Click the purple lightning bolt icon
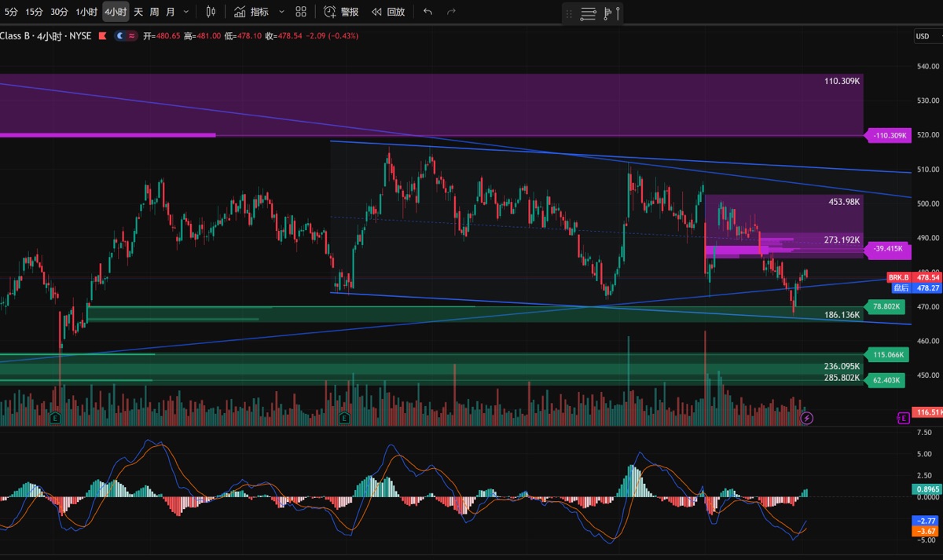This screenshot has height=560, width=943. click(807, 418)
